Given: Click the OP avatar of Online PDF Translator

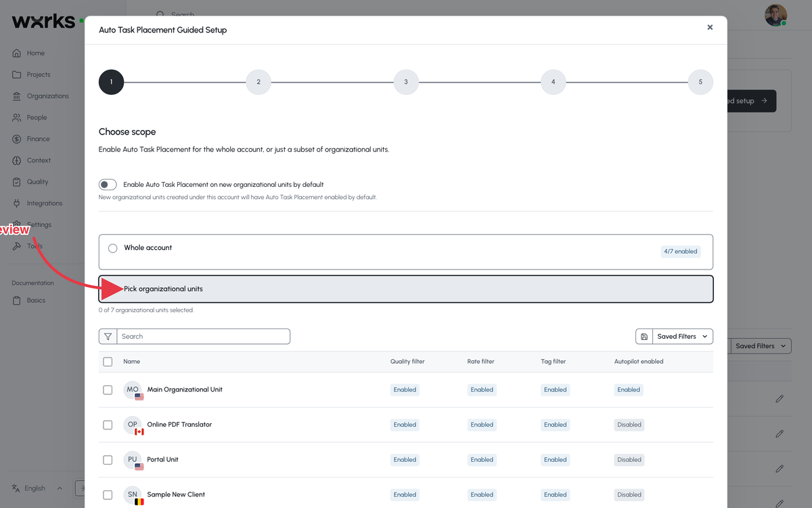Looking at the screenshot, I should (133, 425).
